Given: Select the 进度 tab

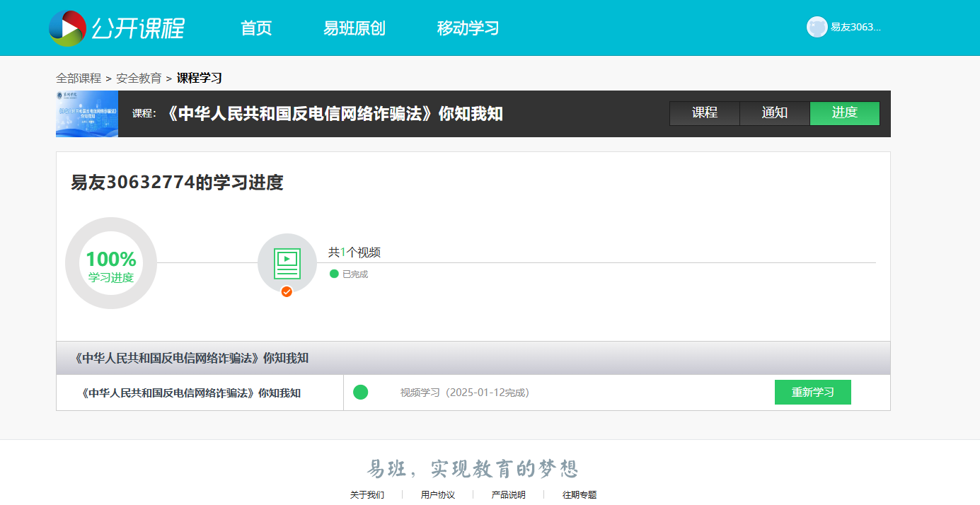Looking at the screenshot, I should pos(845,113).
